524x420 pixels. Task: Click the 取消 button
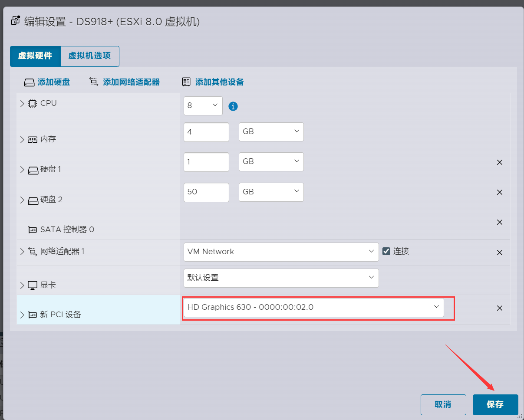(443, 405)
